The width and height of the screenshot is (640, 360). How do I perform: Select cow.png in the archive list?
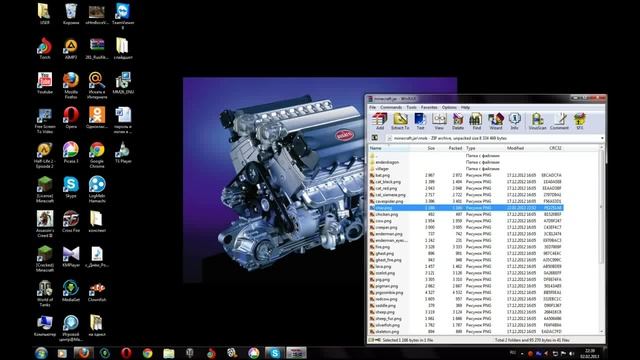[466, 221]
